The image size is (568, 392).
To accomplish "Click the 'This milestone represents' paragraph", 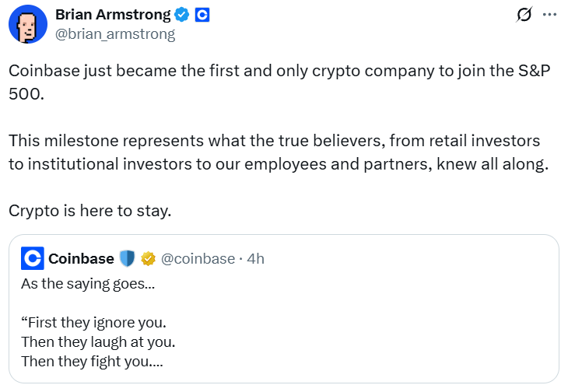I will click(x=278, y=154).
